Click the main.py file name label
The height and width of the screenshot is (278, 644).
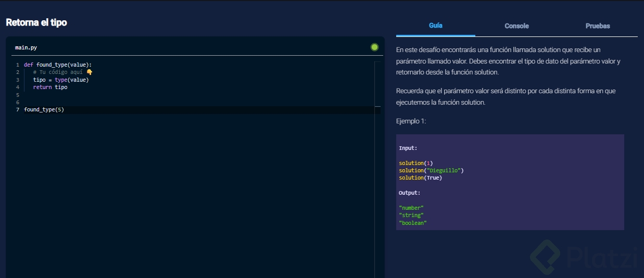click(26, 47)
